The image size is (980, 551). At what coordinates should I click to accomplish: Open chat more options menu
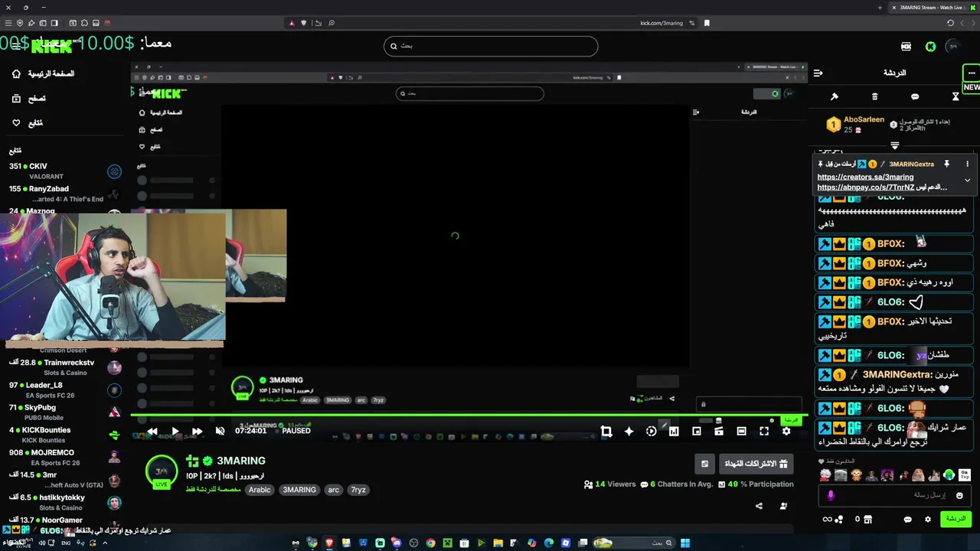tap(971, 73)
